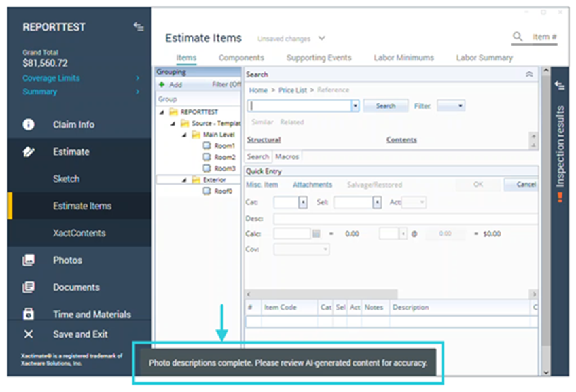The width and height of the screenshot is (576, 392).
Task: Select the Search tab below Structural
Action: coord(258,156)
